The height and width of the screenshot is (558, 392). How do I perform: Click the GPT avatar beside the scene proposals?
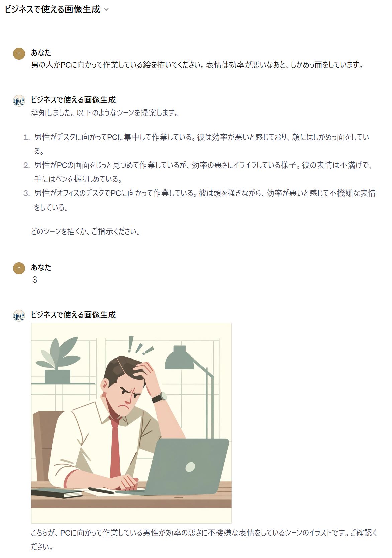19,101
